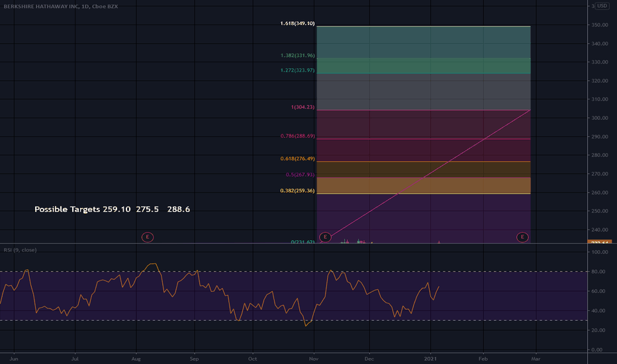The height and width of the screenshot is (364, 617).
Task: Click the Dec label on the time axis
Action: pos(369,359)
